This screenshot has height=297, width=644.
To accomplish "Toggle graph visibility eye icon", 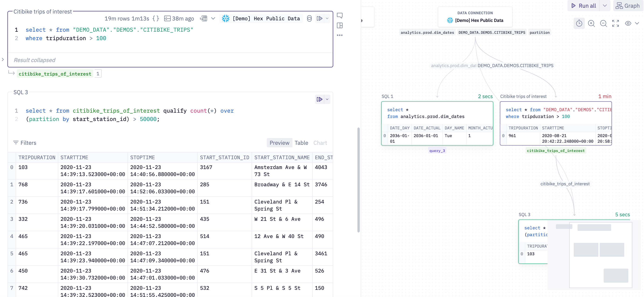I will [x=628, y=24].
